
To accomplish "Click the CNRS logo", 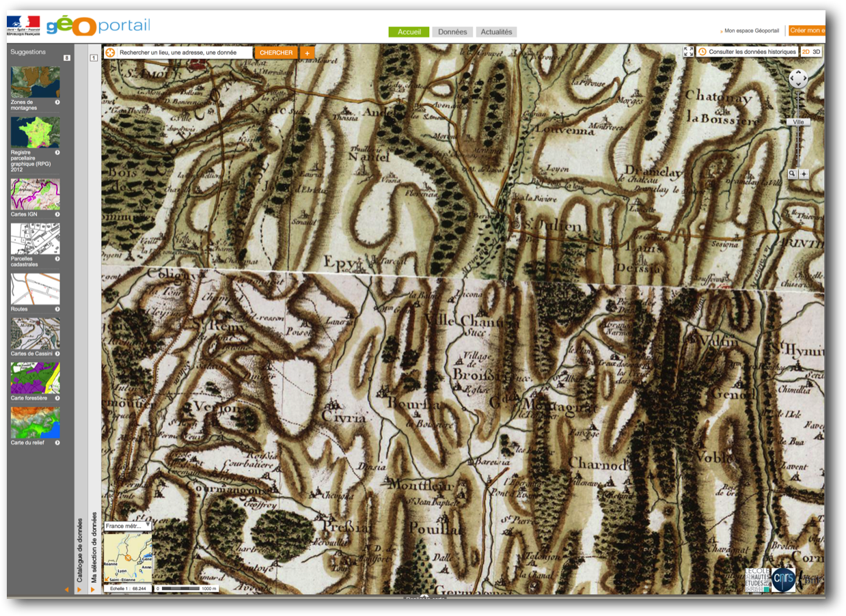I will tap(784, 580).
